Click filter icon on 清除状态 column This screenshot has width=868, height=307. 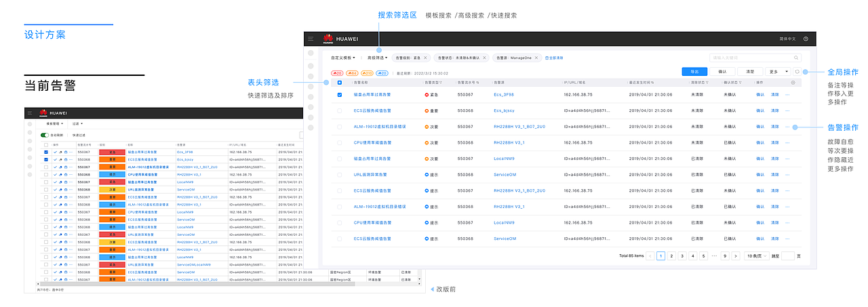click(x=707, y=83)
